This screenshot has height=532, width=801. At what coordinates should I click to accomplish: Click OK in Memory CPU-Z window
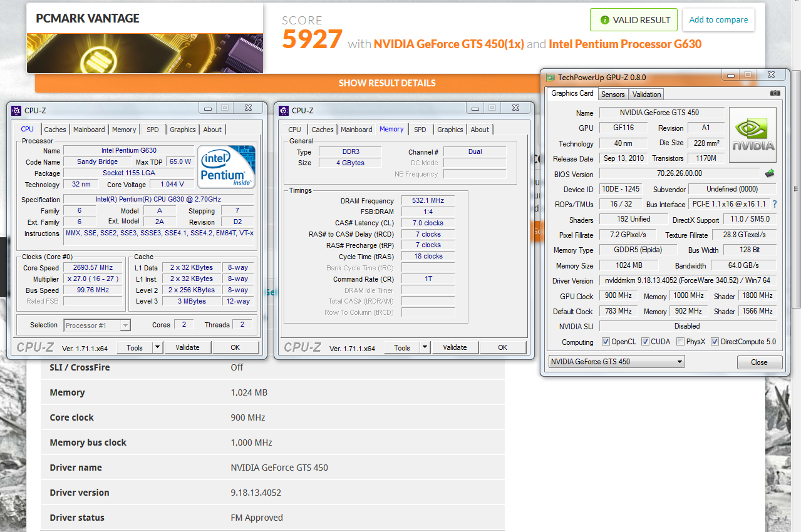click(502, 347)
